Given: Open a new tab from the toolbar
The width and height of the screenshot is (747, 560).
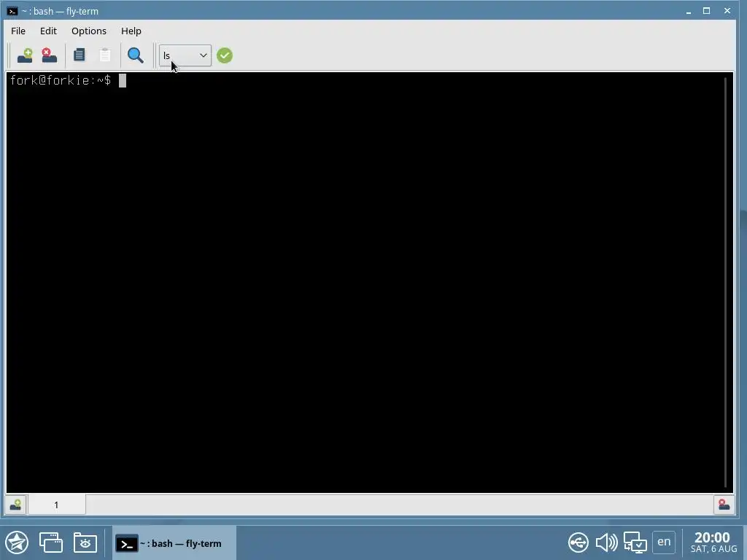Looking at the screenshot, I should (x=25, y=55).
